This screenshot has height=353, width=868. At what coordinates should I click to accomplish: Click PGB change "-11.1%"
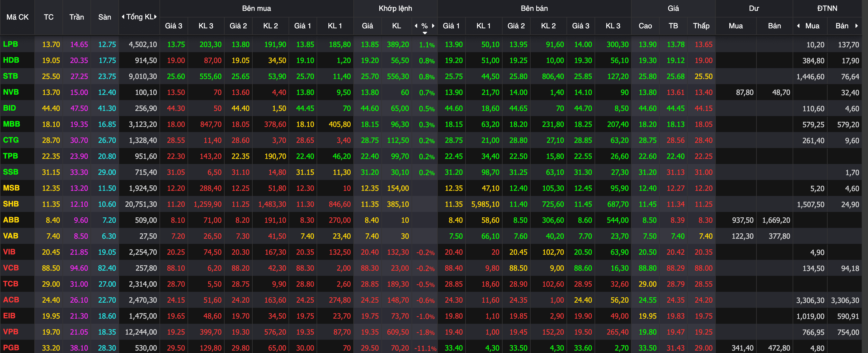pos(425,348)
